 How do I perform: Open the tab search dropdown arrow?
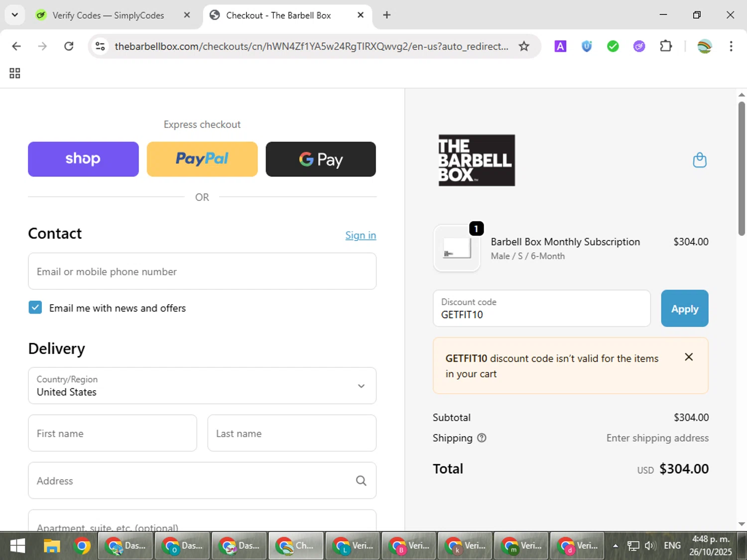[x=15, y=15]
